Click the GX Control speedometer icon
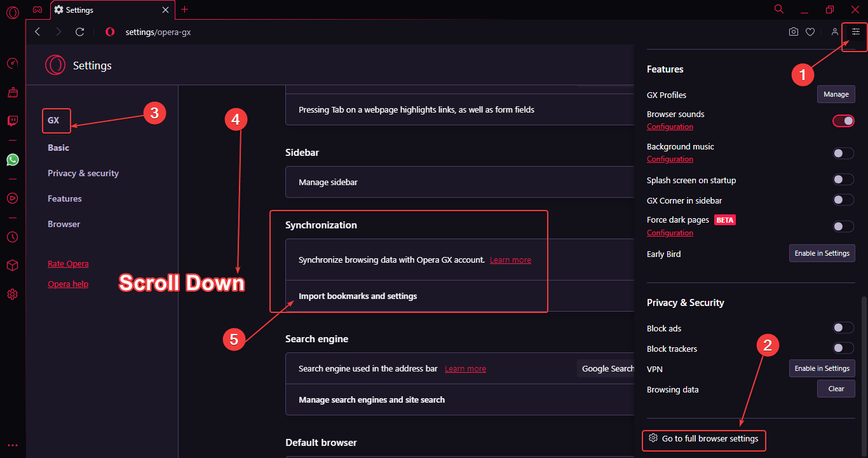Screen dimensions: 868x458 click(x=13, y=64)
